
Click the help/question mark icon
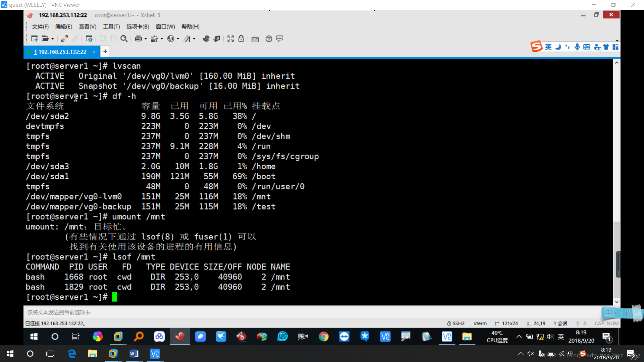click(269, 39)
